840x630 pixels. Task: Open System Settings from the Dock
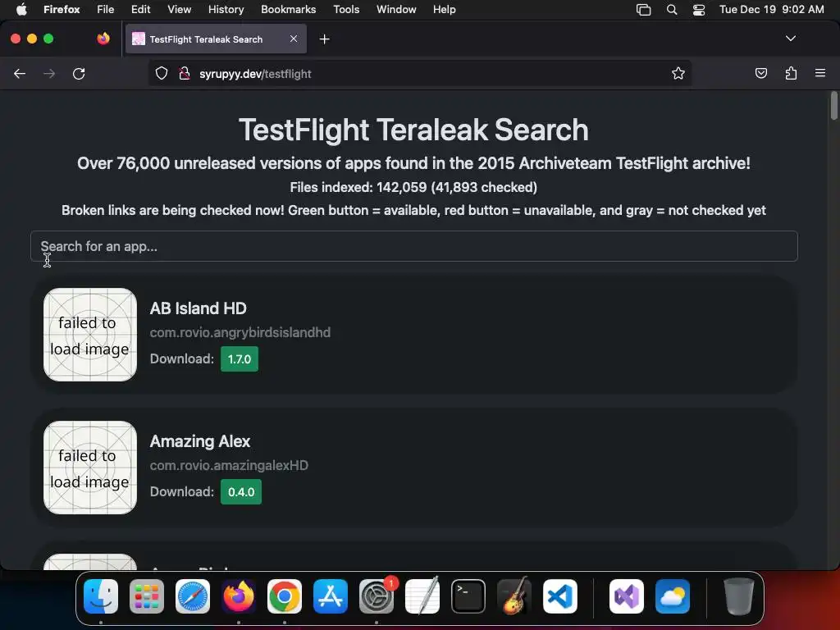click(377, 596)
